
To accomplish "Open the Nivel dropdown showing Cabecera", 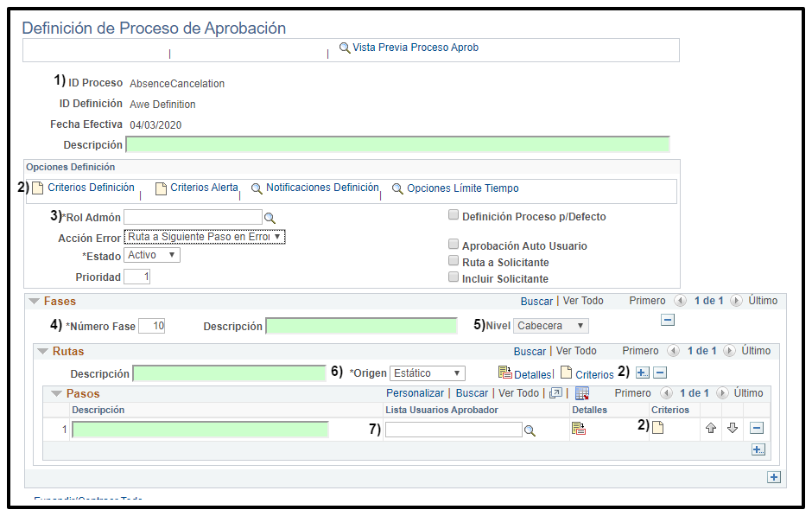I will [x=551, y=326].
